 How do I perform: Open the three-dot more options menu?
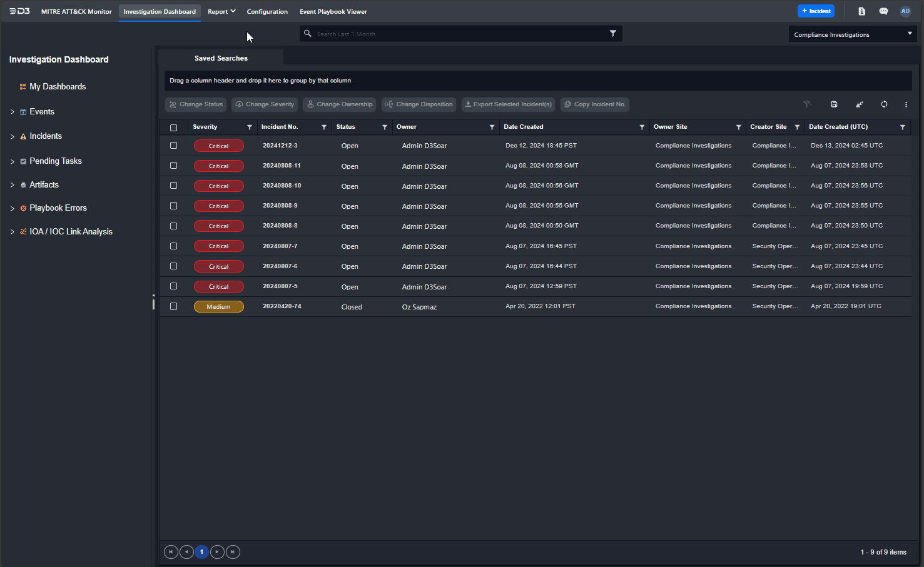pyautogui.click(x=906, y=104)
